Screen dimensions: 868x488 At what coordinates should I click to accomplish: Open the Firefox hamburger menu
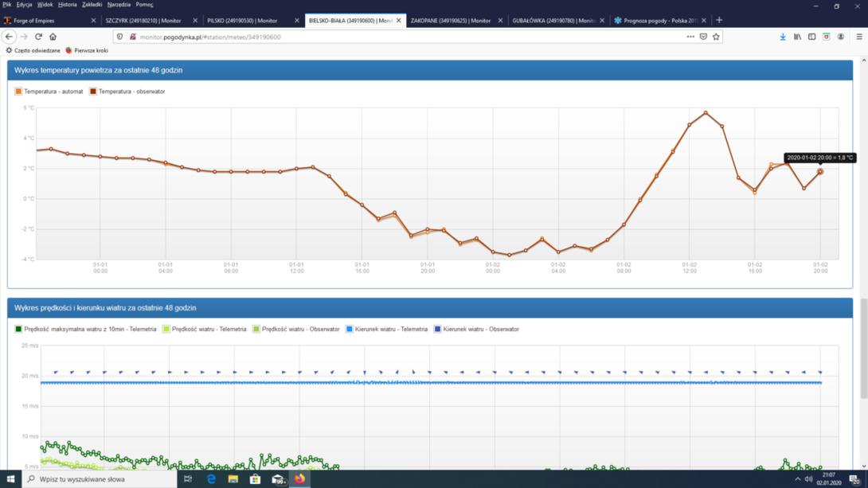[x=859, y=37]
